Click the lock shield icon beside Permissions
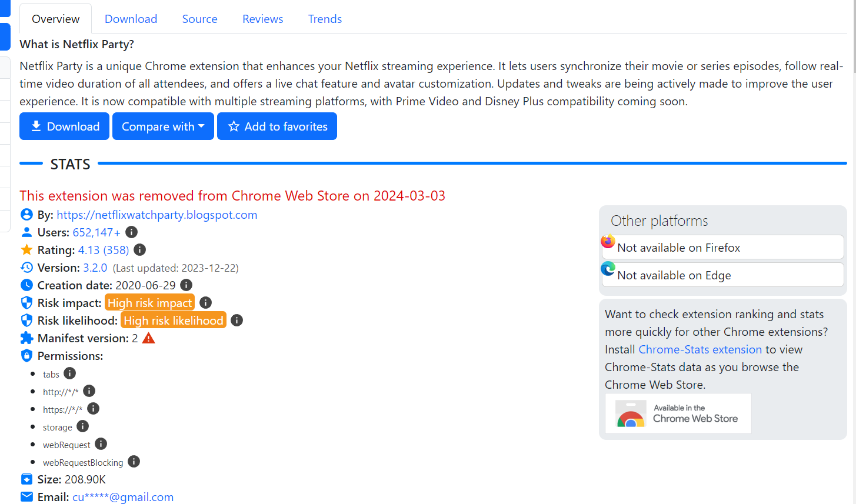Viewport: 856px width, 504px height. 26,356
